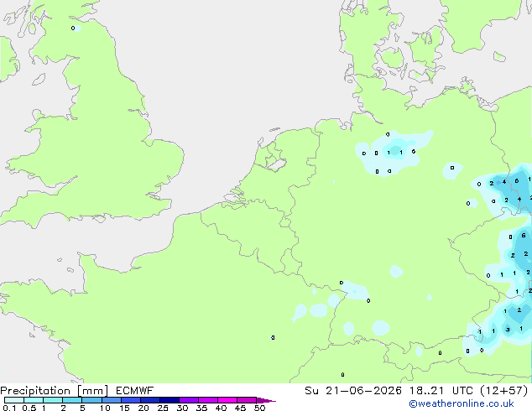
Task: Click the 2 label on the legend scale
Action: (x=63, y=408)
